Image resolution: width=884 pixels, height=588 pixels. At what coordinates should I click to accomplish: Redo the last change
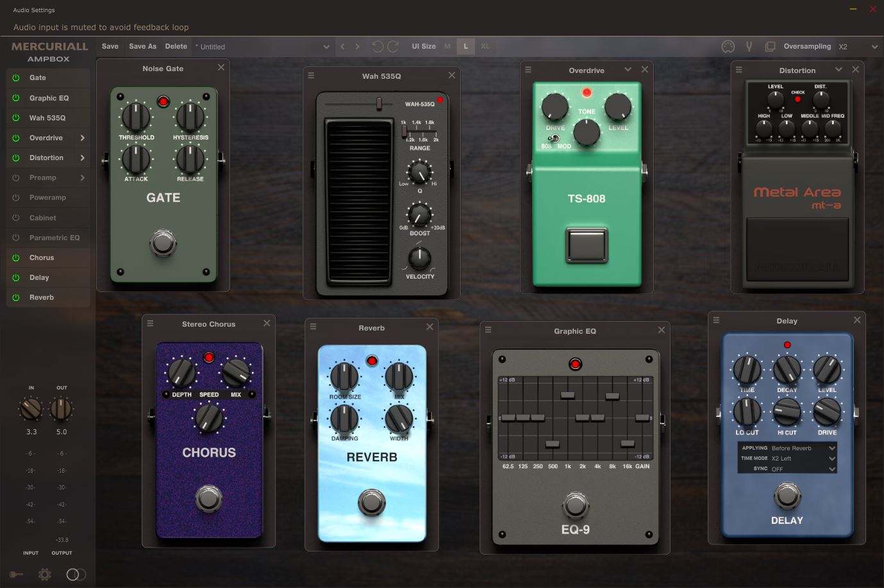393,46
